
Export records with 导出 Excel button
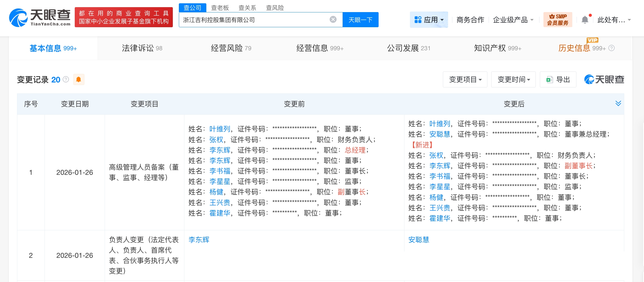pyautogui.click(x=558, y=80)
